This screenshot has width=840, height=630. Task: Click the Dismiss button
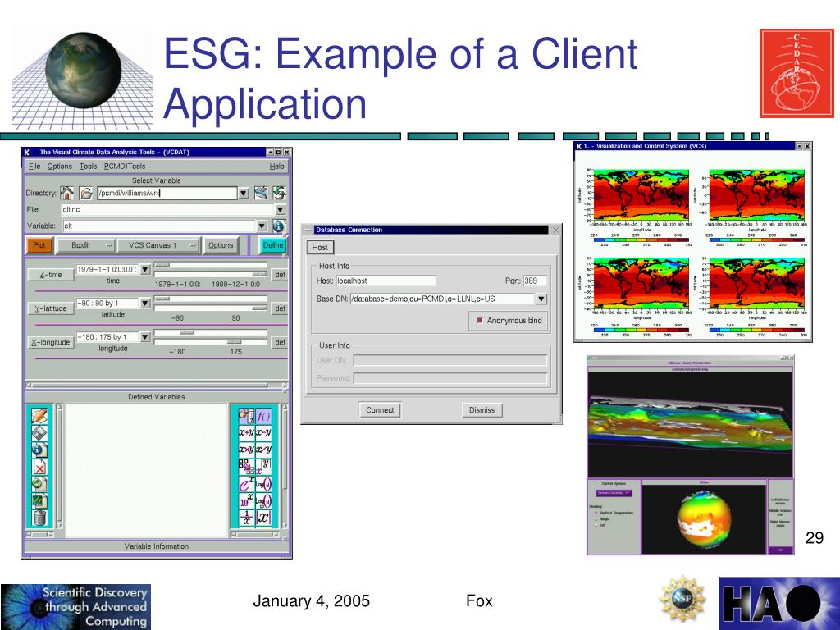click(482, 410)
